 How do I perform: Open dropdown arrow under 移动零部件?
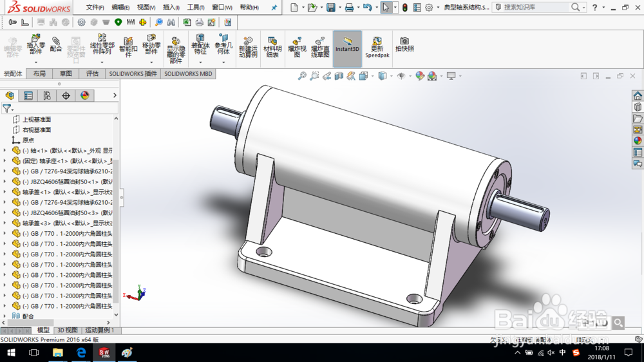tap(151, 62)
